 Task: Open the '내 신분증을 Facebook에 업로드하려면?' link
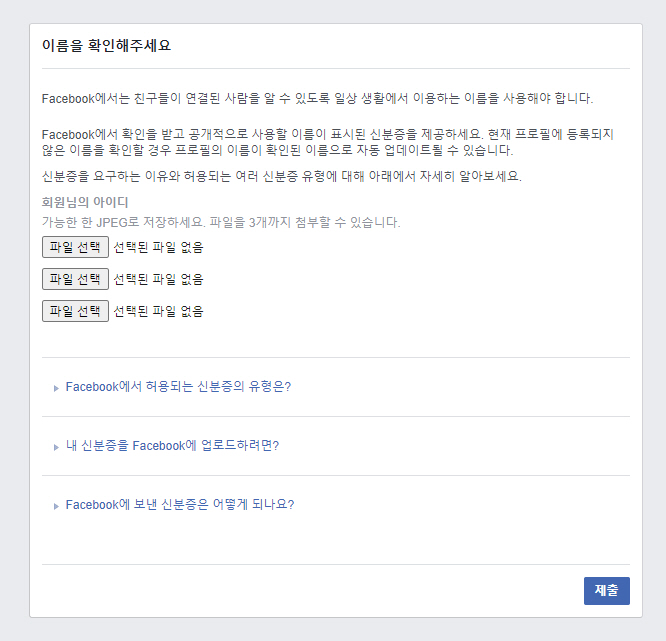tap(172, 446)
